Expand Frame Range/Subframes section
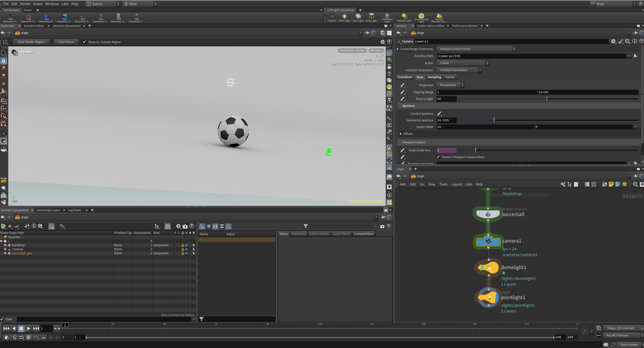This screenshot has width=644, height=348. coord(398,49)
